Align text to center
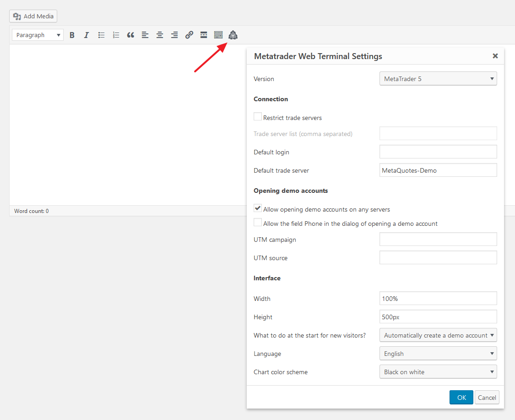Viewport: 515px width, 420px height. [x=160, y=35]
